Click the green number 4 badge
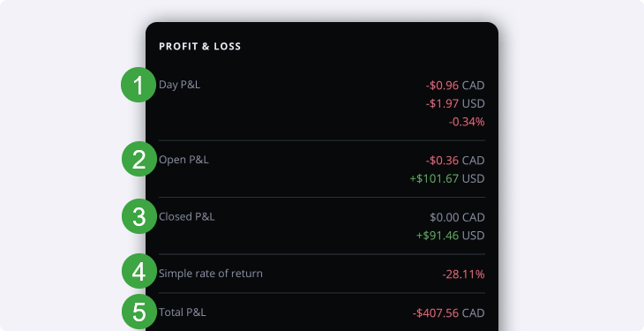Viewport: 644px width, 331px height. [139, 271]
